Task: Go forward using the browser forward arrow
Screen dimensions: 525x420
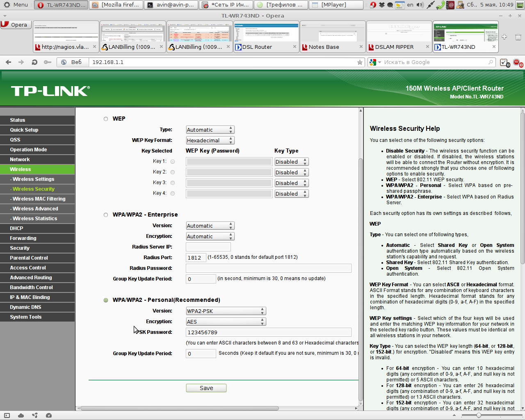Action: 21,62
